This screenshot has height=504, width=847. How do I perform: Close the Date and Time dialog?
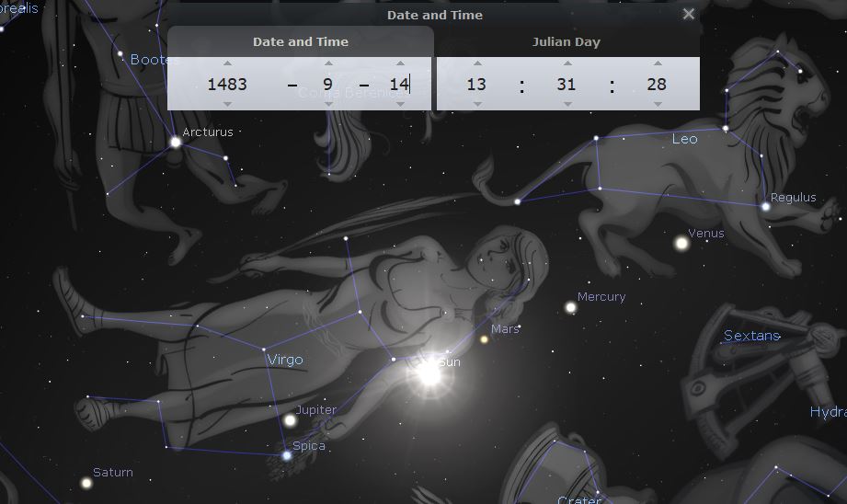[x=688, y=14]
